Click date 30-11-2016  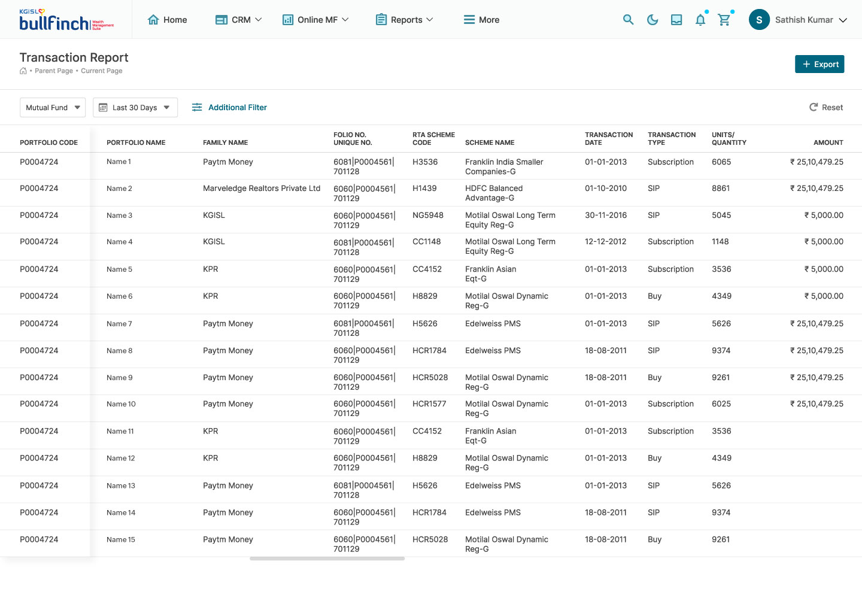coord(606,215)
